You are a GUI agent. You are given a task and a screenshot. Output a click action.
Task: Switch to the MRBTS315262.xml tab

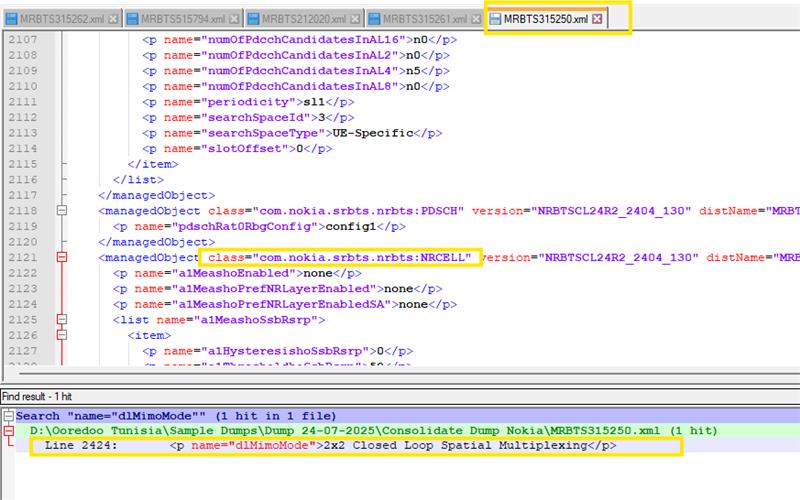pos(61,19)
